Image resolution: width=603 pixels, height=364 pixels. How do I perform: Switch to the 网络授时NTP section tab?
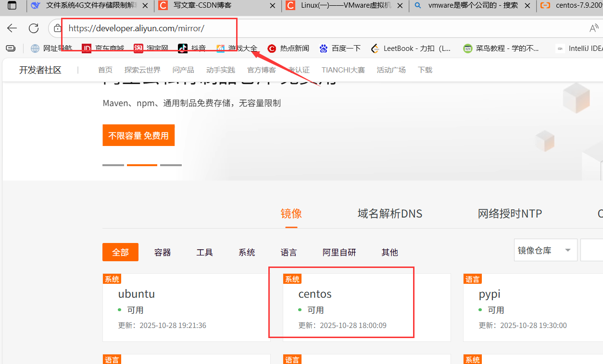(510, 214)
